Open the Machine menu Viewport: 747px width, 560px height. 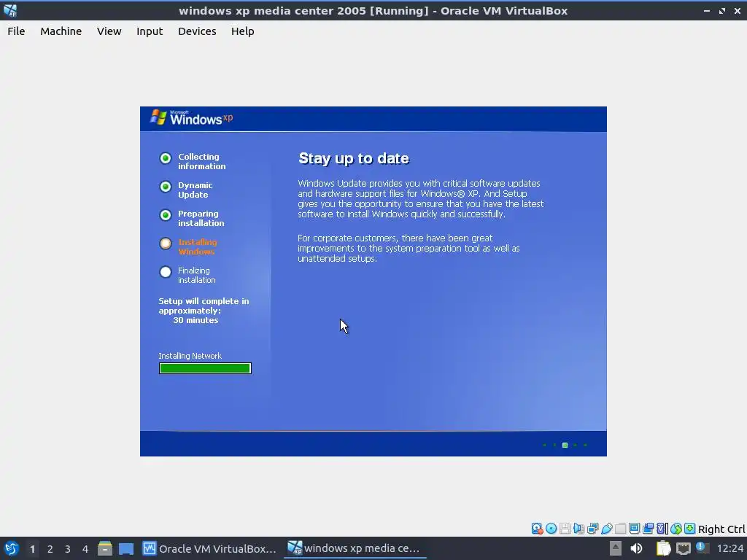61,31
